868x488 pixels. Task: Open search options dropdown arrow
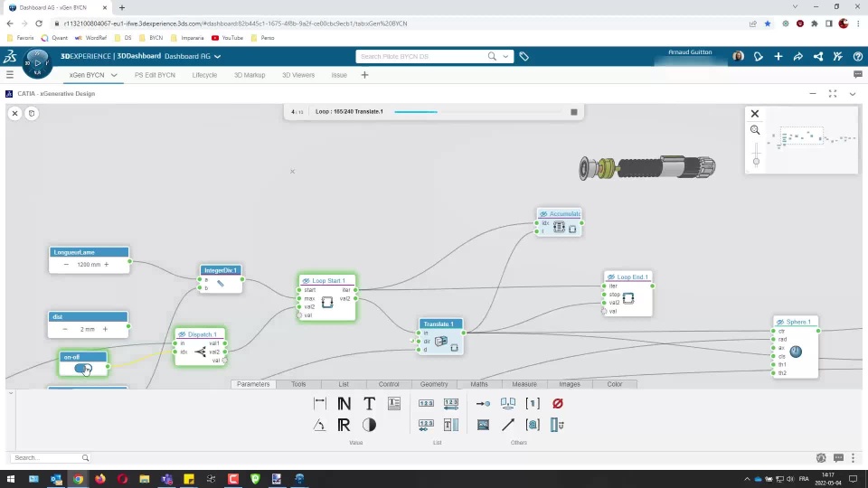pos(505,56)
